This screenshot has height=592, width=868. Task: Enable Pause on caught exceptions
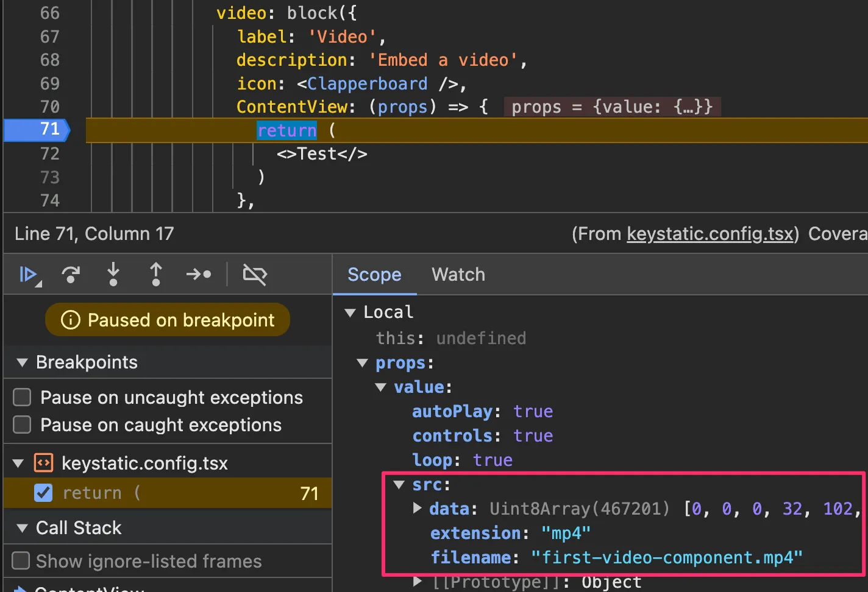tap(23, 425)
